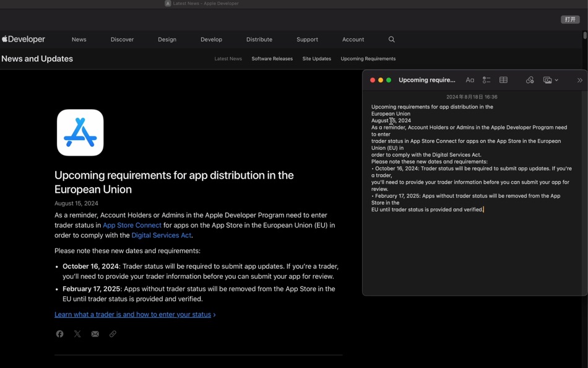
Task: Share article via X icon
Action: pyautogui.click(x=77, y=334)
